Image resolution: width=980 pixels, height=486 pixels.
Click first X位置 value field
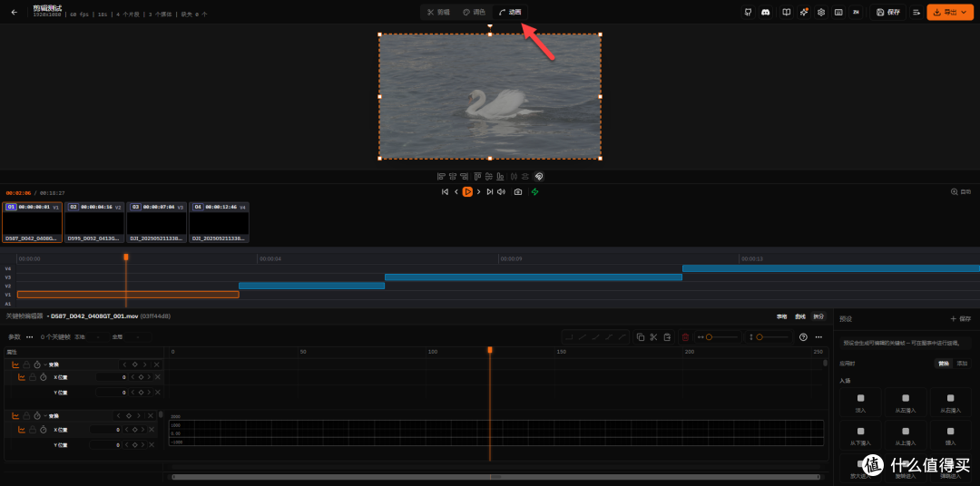pos(112,377)
